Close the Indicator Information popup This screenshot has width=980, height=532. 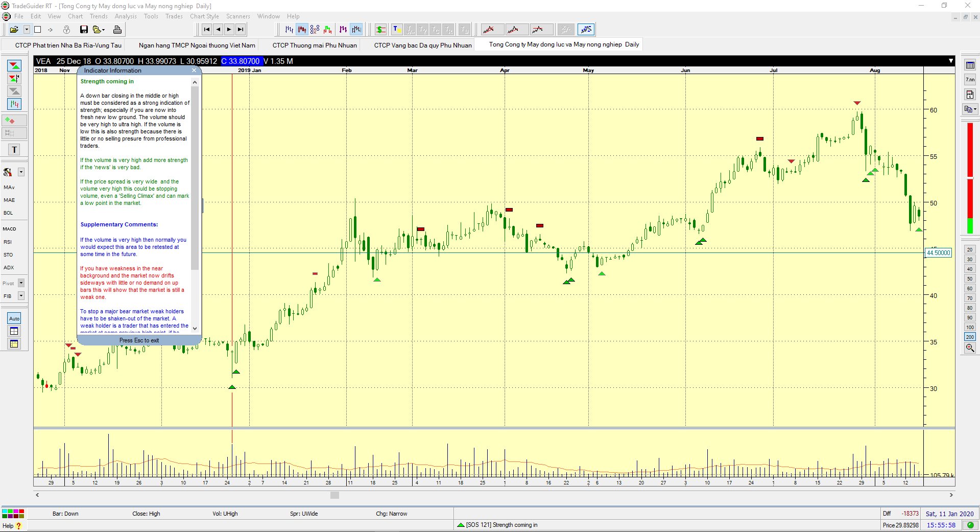194,71
